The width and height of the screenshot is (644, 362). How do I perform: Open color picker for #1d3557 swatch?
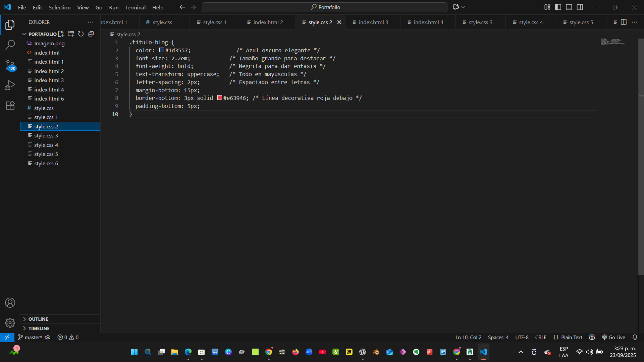pos(162,50)
